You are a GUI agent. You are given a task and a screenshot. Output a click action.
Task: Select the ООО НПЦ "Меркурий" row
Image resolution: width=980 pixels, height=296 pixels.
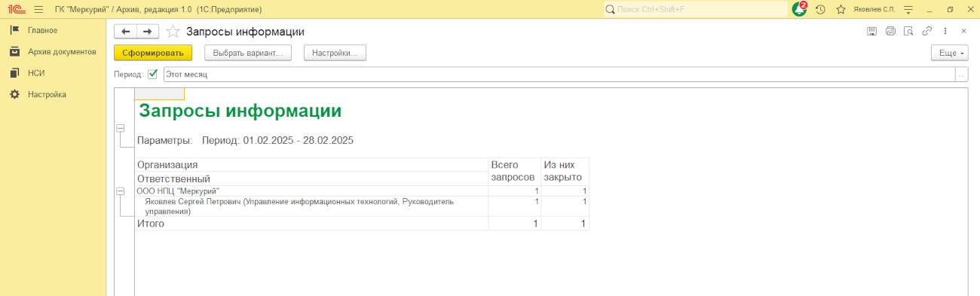(362, 191)
